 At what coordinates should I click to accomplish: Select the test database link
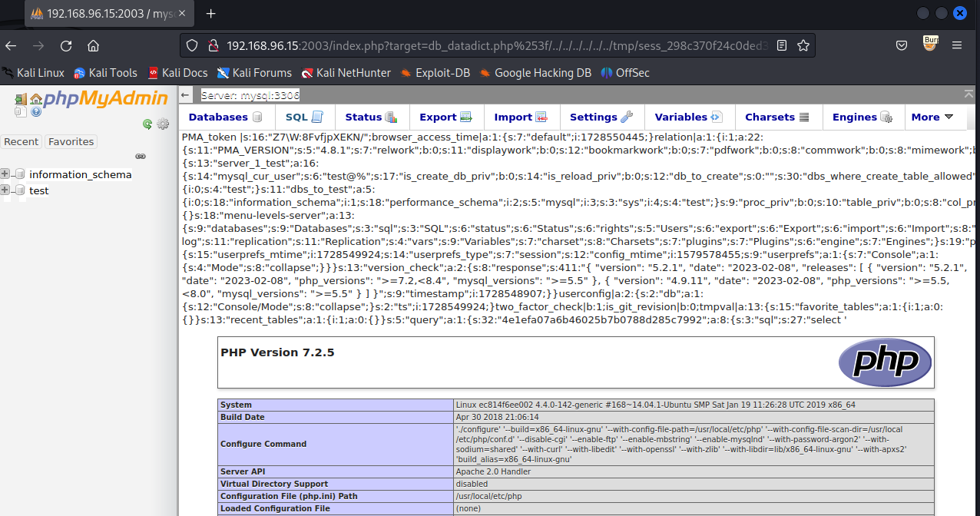point(39,190)
